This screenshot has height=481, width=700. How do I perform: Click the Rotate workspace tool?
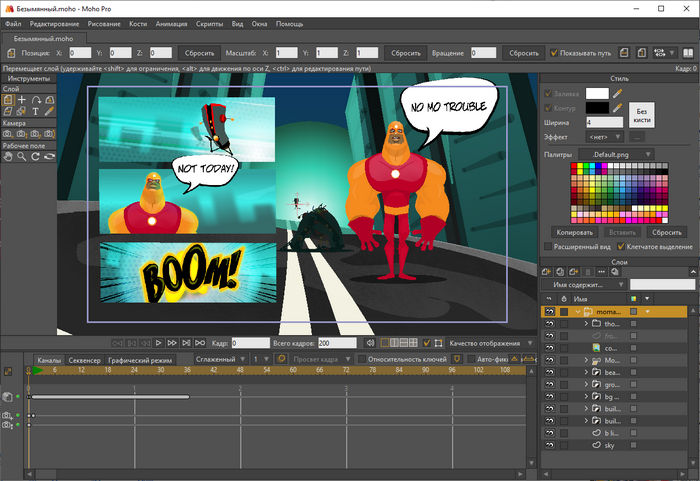coord(35,156)
